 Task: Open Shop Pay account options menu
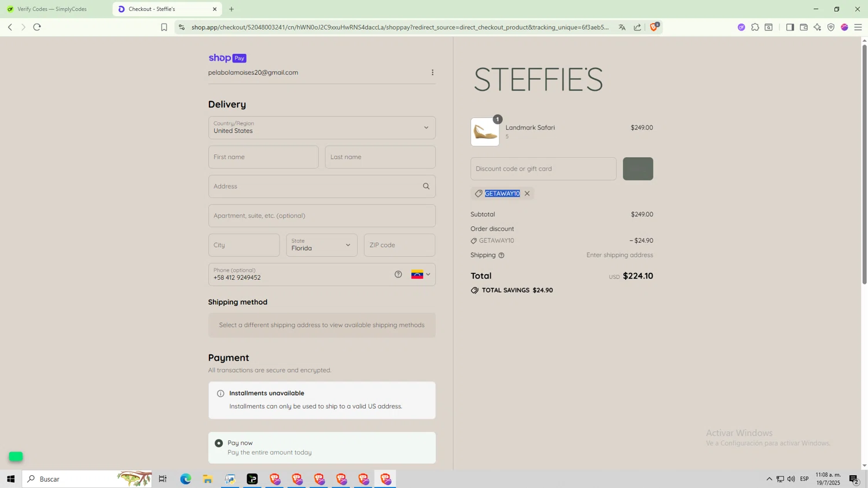432,72
